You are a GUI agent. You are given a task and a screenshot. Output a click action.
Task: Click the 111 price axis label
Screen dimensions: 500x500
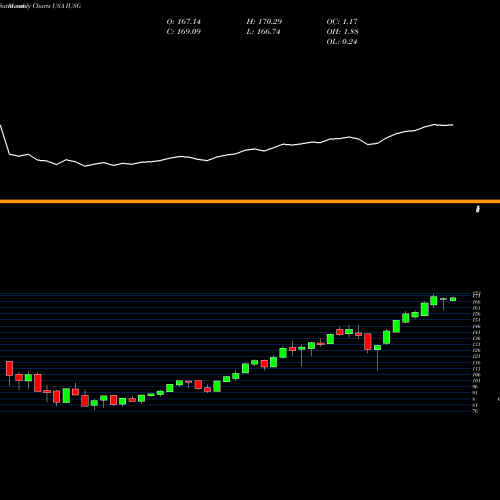tap(477, 369)
